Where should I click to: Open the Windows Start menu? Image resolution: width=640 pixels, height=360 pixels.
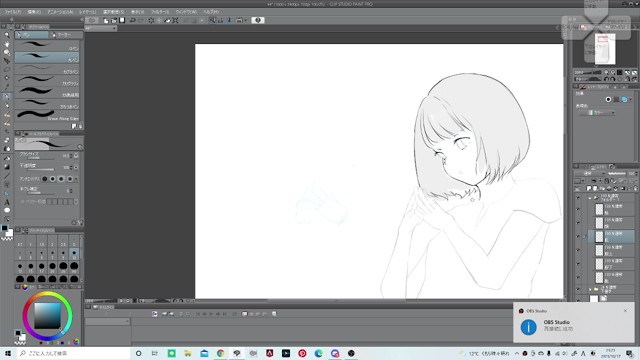point(7,353)
